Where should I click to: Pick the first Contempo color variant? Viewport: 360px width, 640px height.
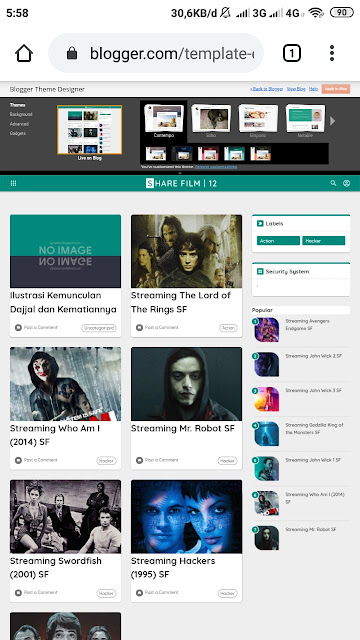(156, 154)
